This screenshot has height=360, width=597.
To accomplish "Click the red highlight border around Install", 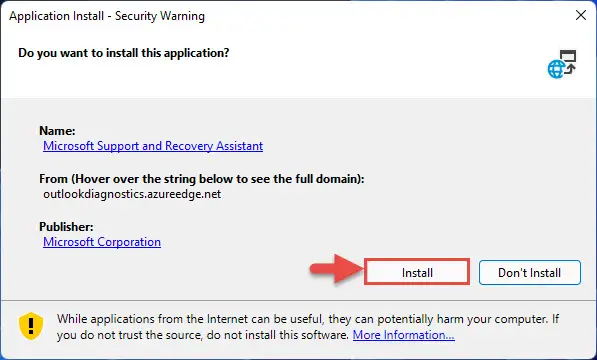I will [417, 272].
